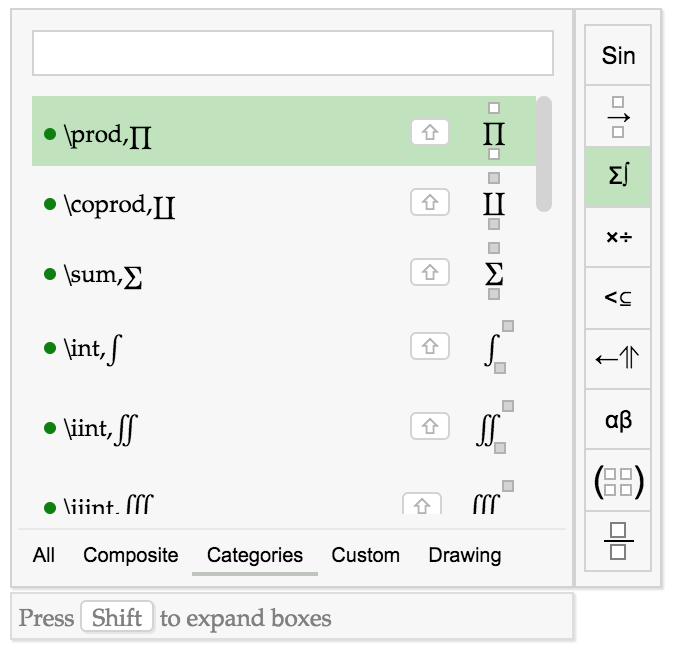The width and height of the screenshot is (674, 648).
Task: Open the sum and integral category
Action: pos(618,177)
